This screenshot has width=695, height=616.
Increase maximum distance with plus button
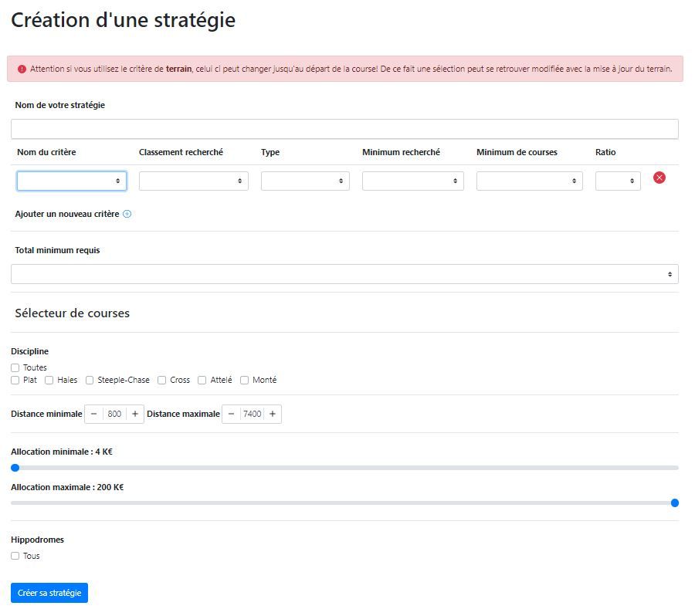[x=273, y=415]
